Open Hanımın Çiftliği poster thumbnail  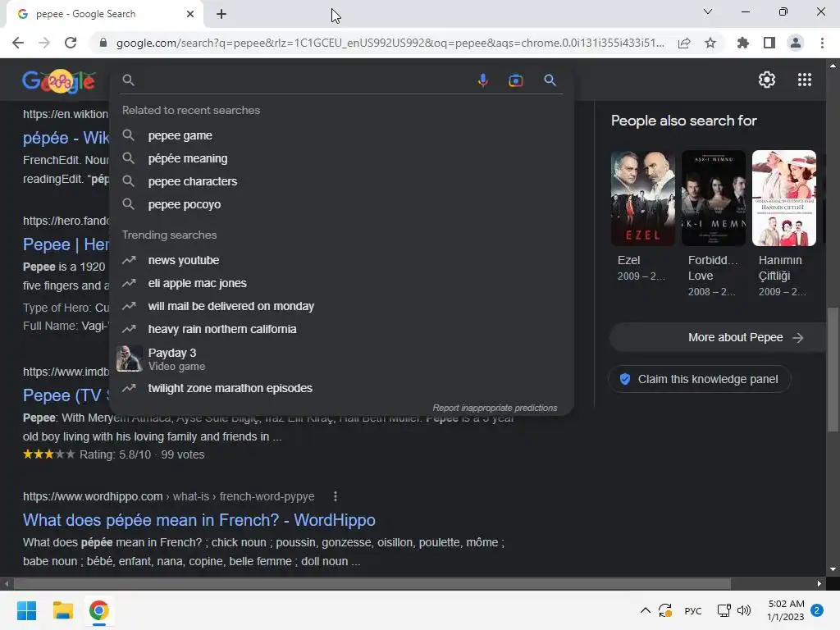pos(783,199)
